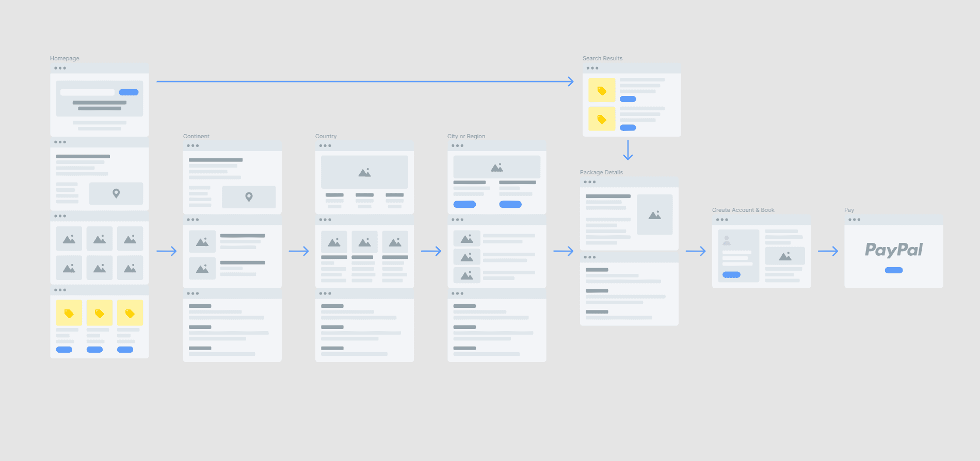
Task: Select the Package Details frame label
Action: point(601,172)
